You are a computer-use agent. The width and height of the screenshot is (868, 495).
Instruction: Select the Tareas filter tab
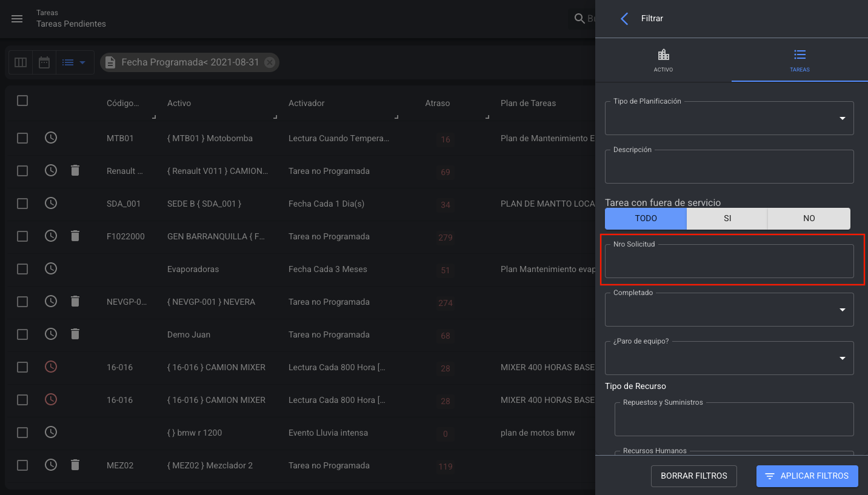(800, 61)
